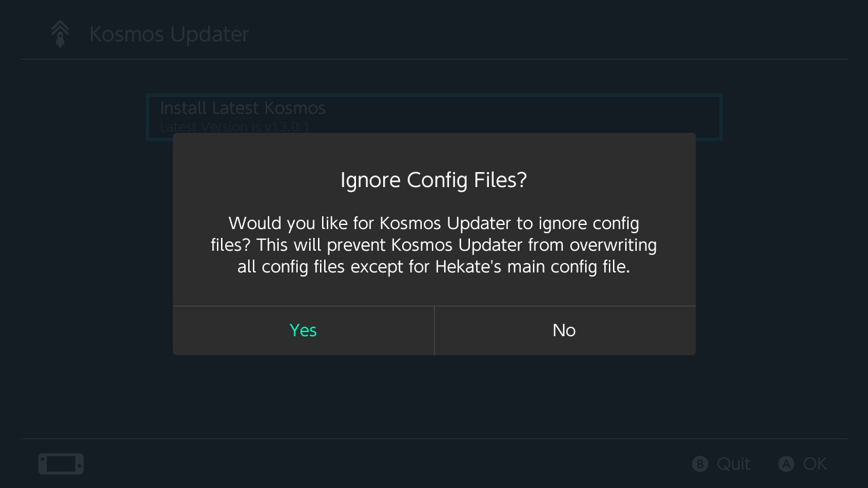The image size is (868, 488).
Task: Click the OK label in the footer
Action: 814,464
